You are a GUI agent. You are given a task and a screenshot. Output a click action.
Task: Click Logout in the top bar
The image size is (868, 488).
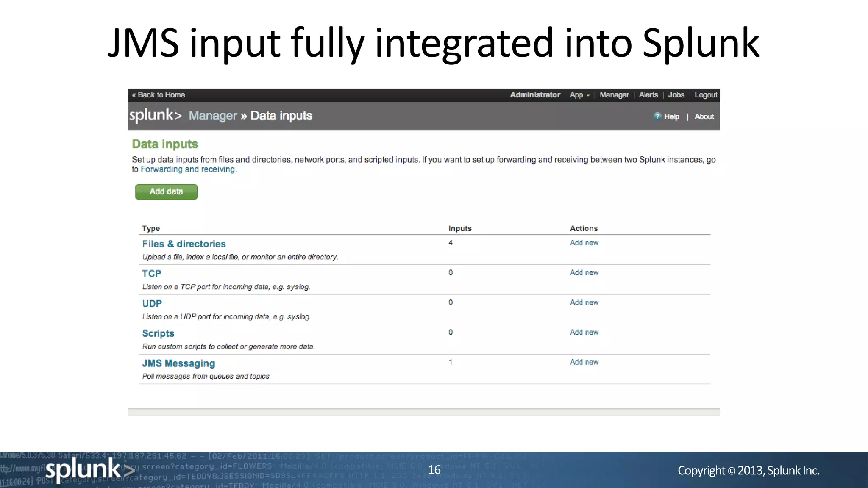coord(706,95)
